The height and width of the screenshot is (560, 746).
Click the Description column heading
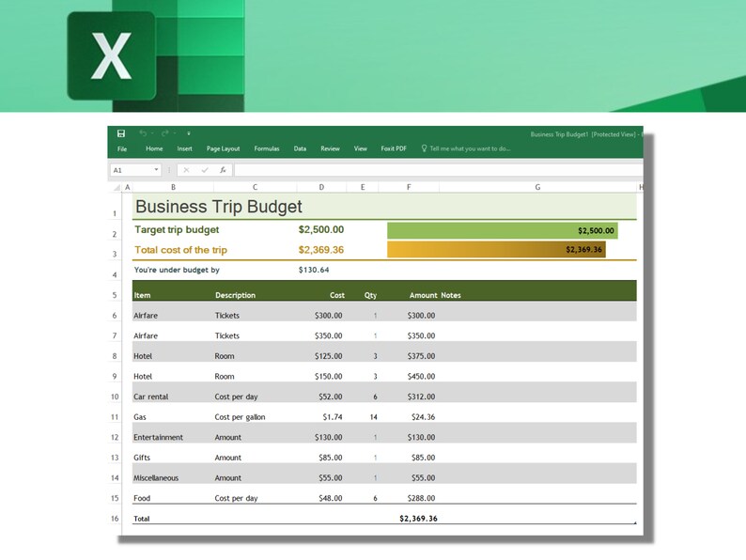point(235,295)
